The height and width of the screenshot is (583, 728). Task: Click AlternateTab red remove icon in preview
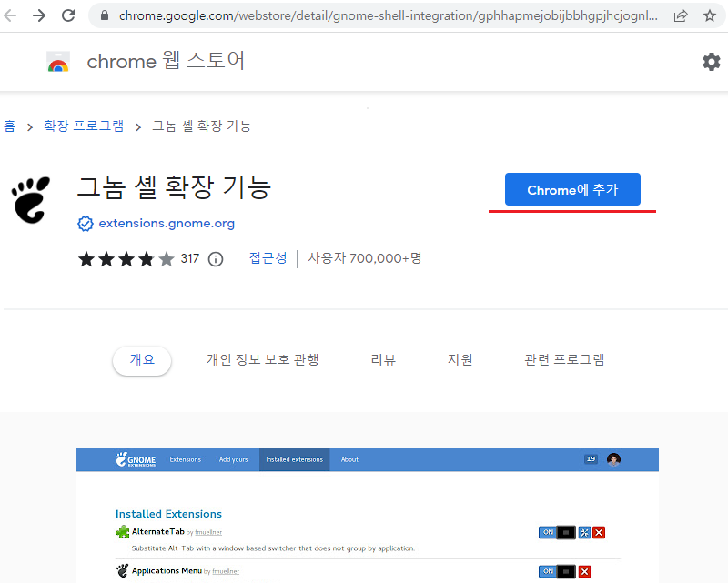599,532
